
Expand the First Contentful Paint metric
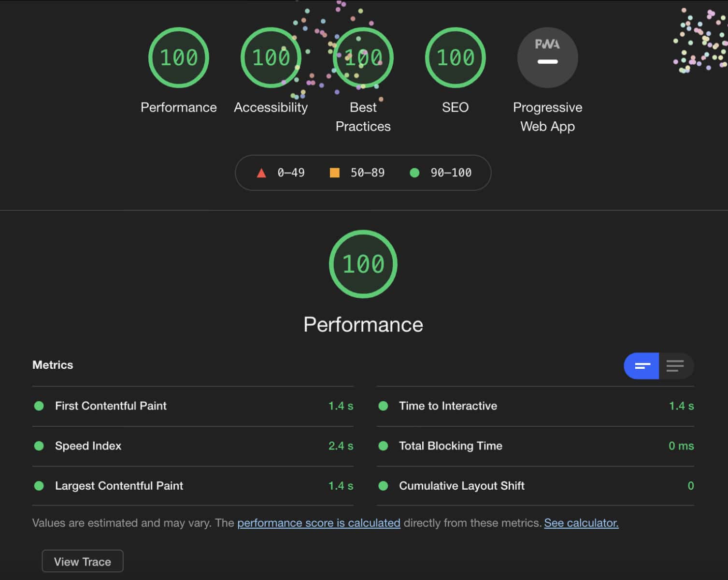click(111, 406)
